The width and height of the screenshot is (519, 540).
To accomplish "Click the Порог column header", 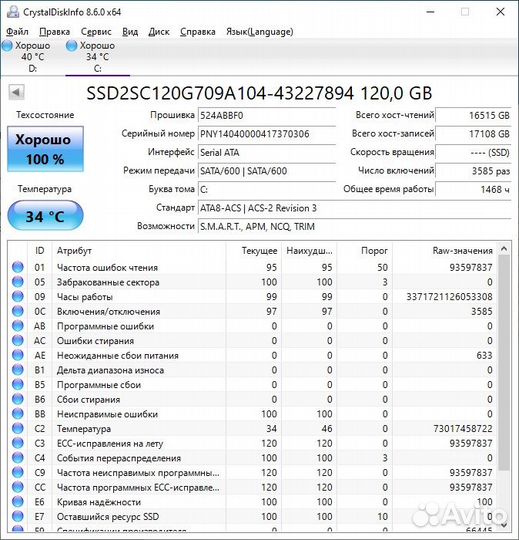I will [364, 250].
